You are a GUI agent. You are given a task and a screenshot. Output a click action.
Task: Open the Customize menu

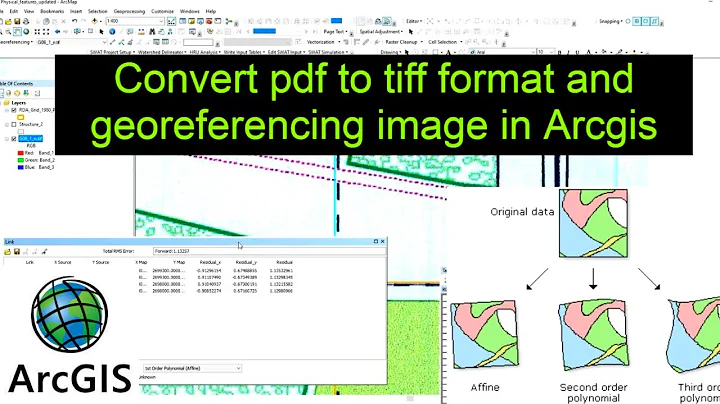[x=162, y=11]
